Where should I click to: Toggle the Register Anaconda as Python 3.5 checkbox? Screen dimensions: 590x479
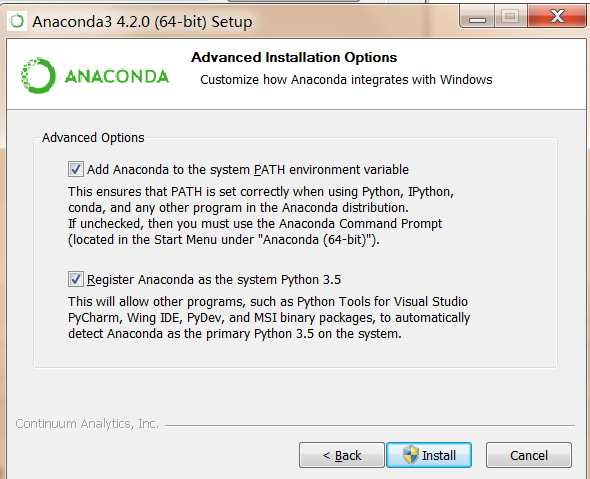[76, 279]
